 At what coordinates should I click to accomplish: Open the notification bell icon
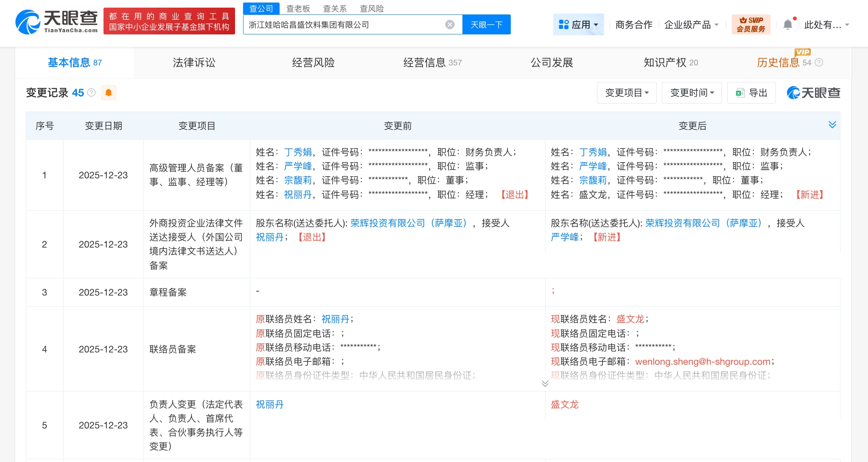tap(787, 25)
